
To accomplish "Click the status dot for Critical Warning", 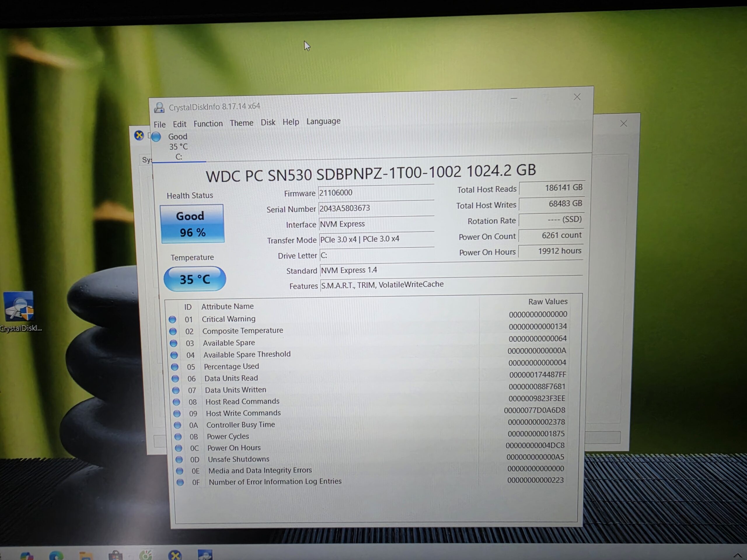I will 172,319.
